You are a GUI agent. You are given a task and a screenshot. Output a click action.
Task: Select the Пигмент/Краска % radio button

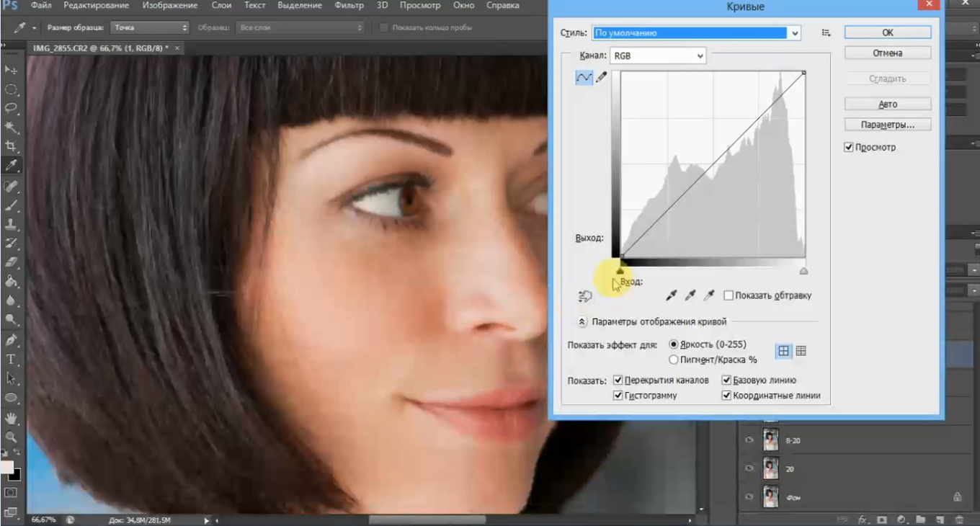(x=674, y=360)
